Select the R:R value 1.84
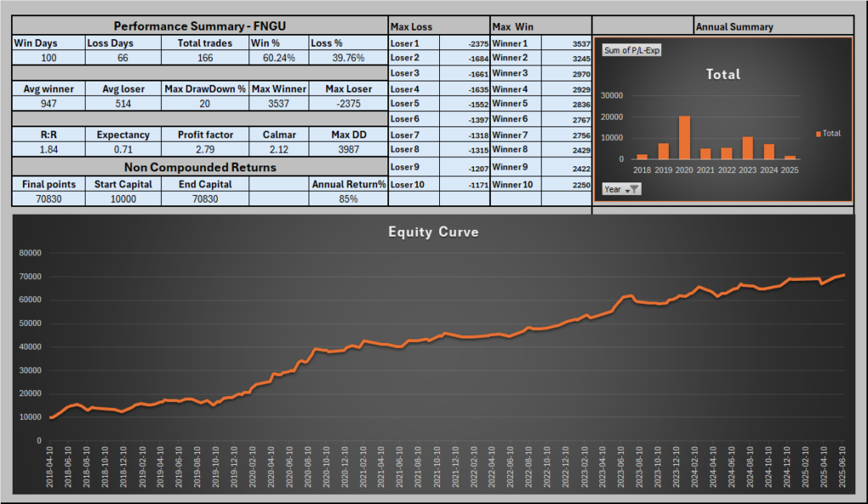Screen dimensions: 868x504 (48, 149)
